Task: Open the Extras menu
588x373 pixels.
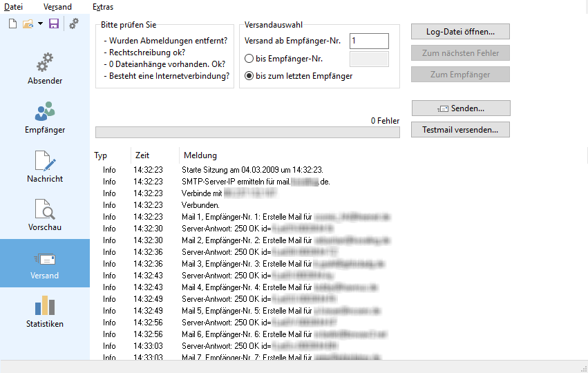Action: [x=103, y=7]
